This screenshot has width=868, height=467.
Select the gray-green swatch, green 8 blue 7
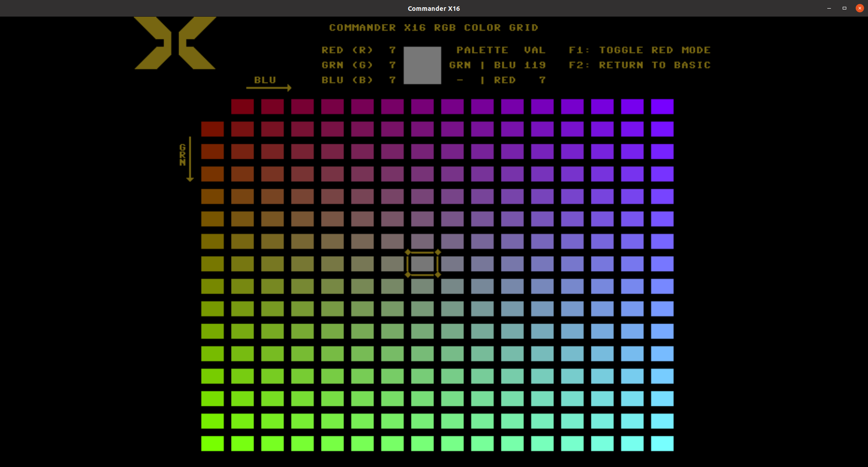[422, 286]
